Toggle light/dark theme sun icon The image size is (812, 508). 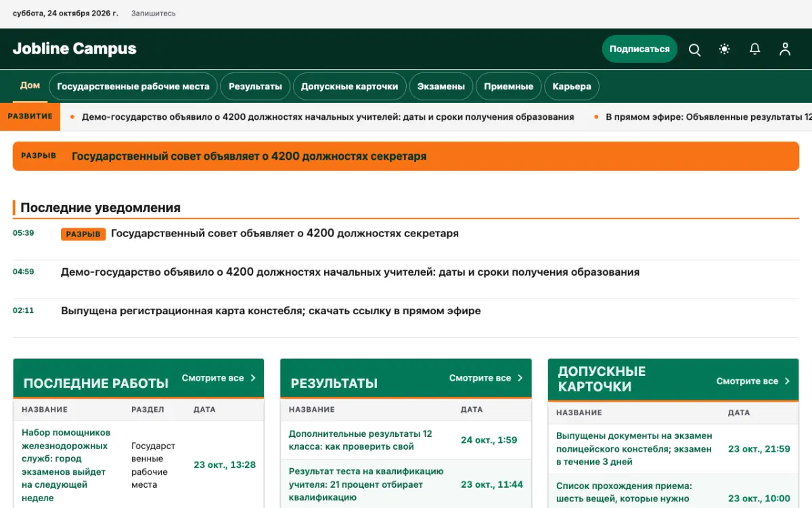pyautogui.click(x=725, y=49)
